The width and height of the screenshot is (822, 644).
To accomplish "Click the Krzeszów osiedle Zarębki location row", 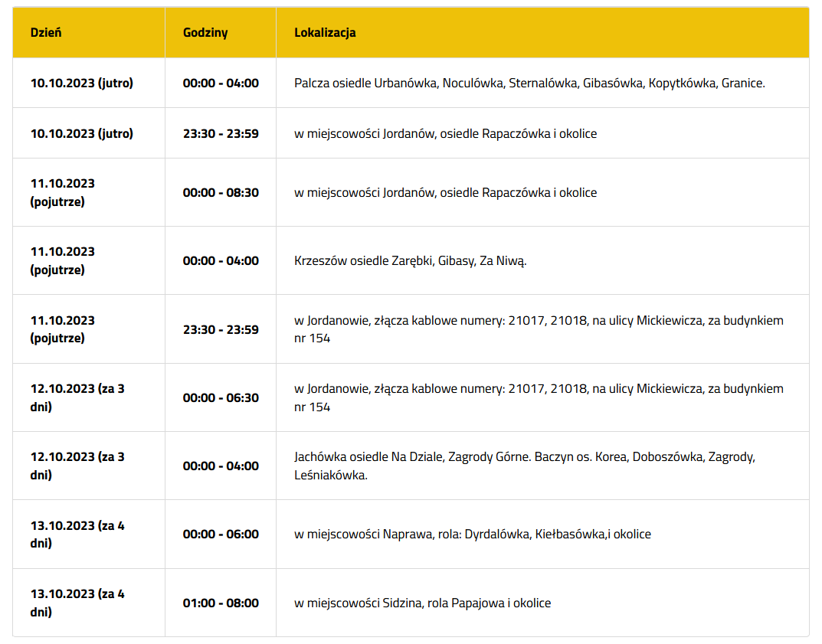I will (x=410, y=261).
